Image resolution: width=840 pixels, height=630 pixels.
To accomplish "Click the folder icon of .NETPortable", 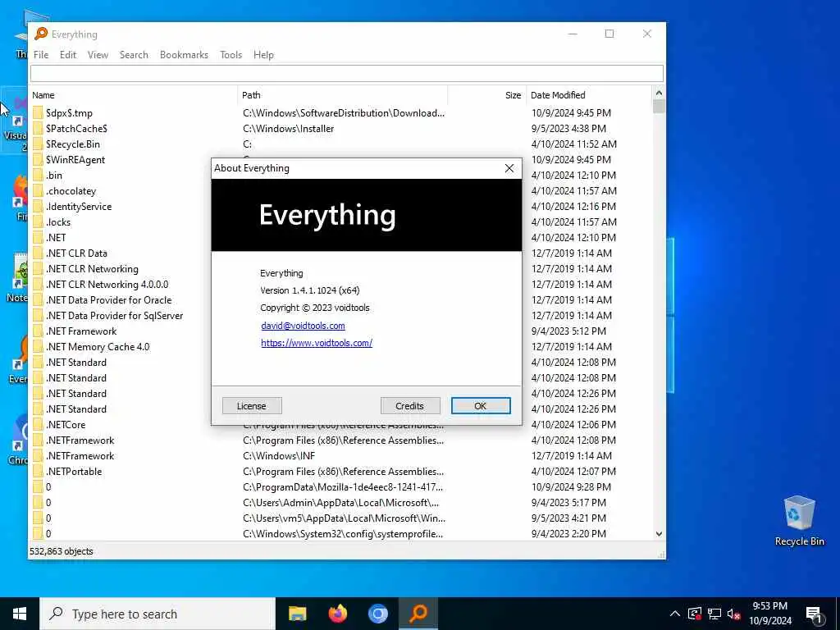I will coord(38,472).
